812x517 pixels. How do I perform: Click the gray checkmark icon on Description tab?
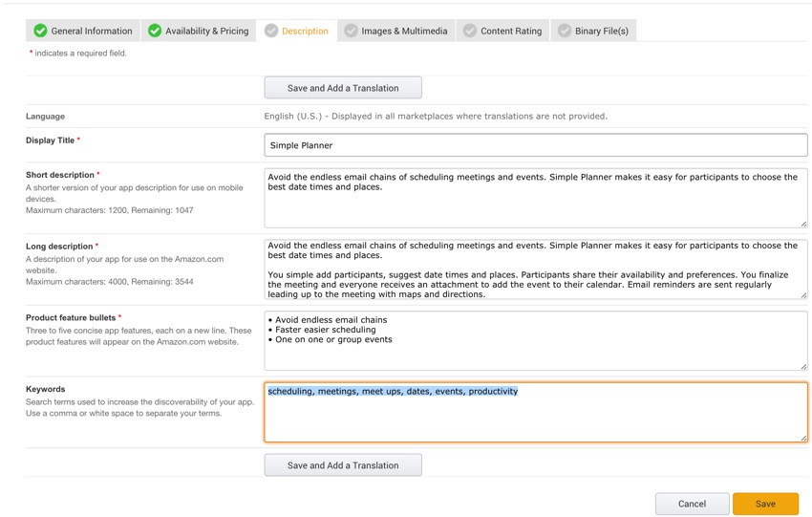click(x=271, y=31)
